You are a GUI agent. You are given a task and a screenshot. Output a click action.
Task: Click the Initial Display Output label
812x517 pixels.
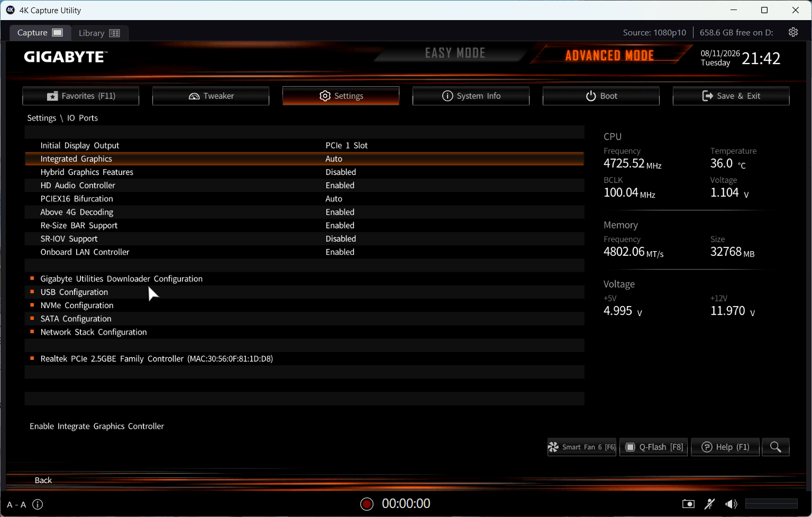pyautogui.click(x=80, y=145)
